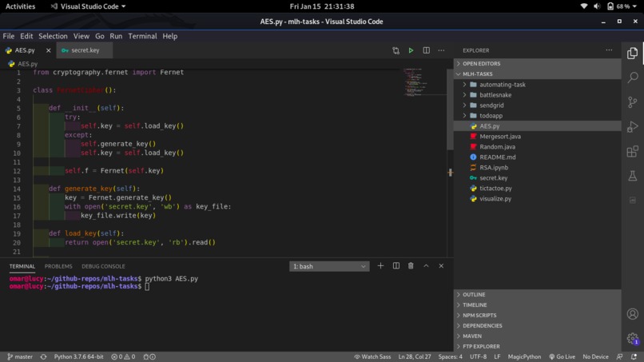The image size is (644, 362).
Task: Open the File menu
Action: [x=8, y=36]
